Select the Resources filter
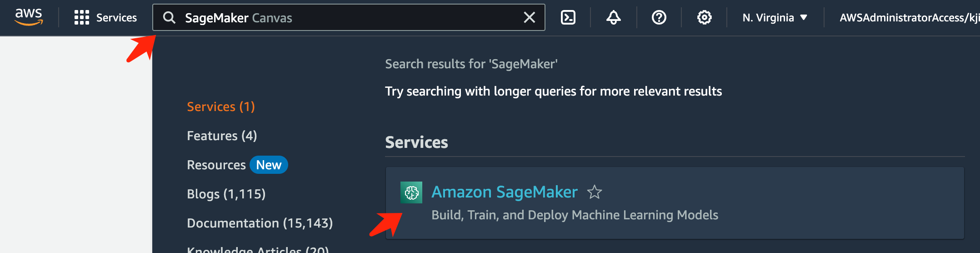This screenshot has height=253, width=980. point(216,165)
